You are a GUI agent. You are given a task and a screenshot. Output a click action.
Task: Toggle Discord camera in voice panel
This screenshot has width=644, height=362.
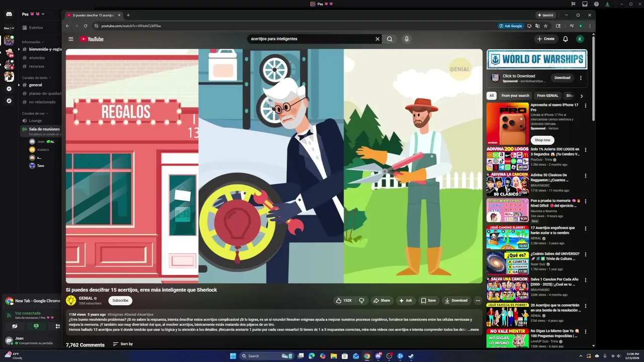(x=15, y=326)
